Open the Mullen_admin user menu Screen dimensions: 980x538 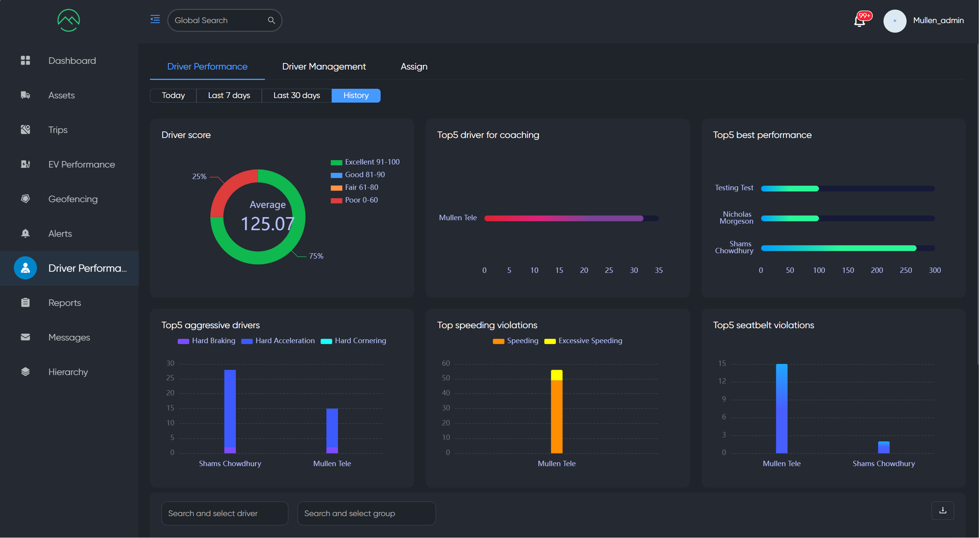click(x=938, y=21)
